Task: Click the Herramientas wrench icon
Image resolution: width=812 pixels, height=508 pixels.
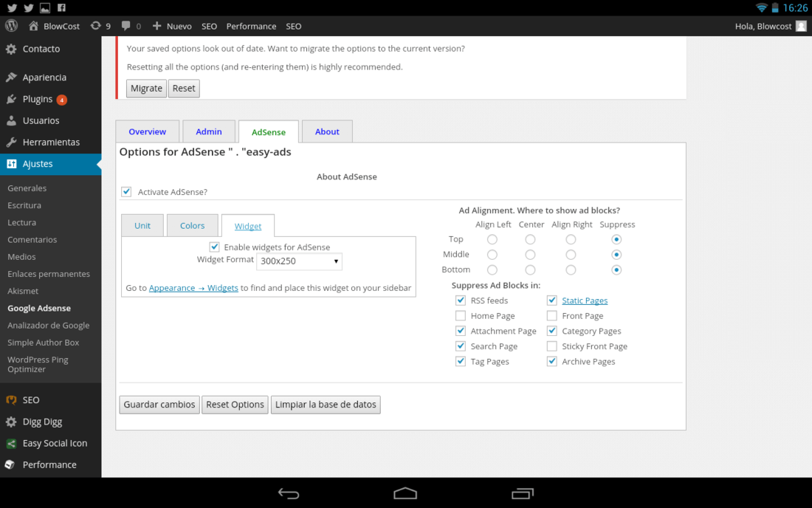Action: [x=11, y=142]
